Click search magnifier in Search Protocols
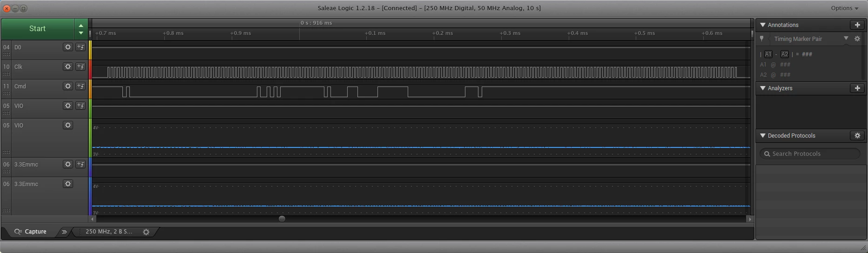 click(x=767, y=153)
